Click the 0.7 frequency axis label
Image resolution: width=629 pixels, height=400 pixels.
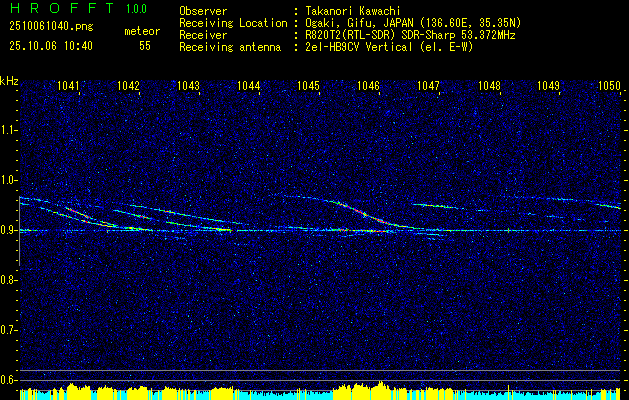[9, 330]
